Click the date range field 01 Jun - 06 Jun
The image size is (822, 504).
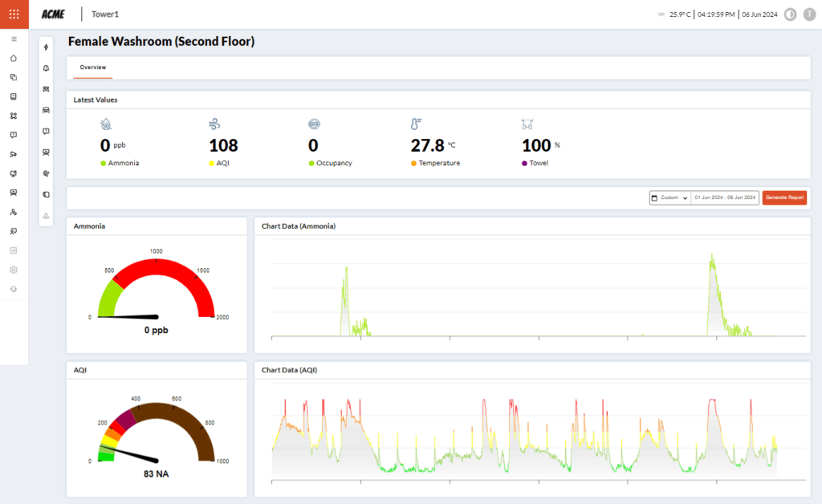pos(725,197)
